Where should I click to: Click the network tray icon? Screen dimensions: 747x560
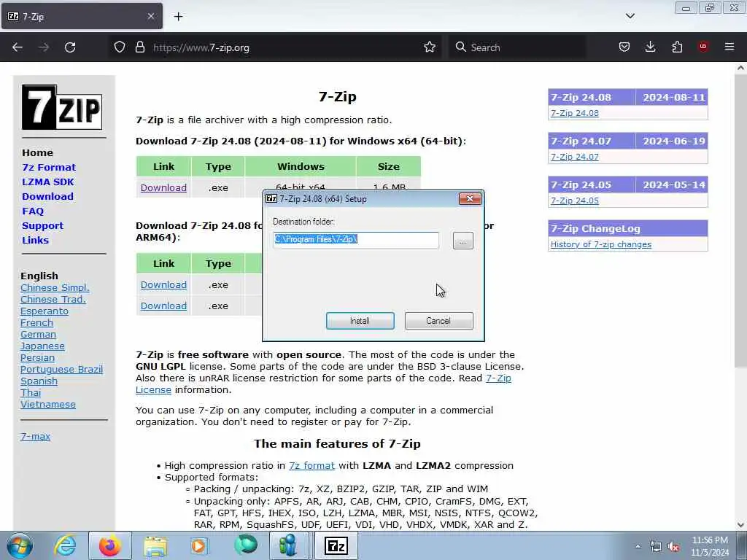pyautogui.click(x=656, y=547)
